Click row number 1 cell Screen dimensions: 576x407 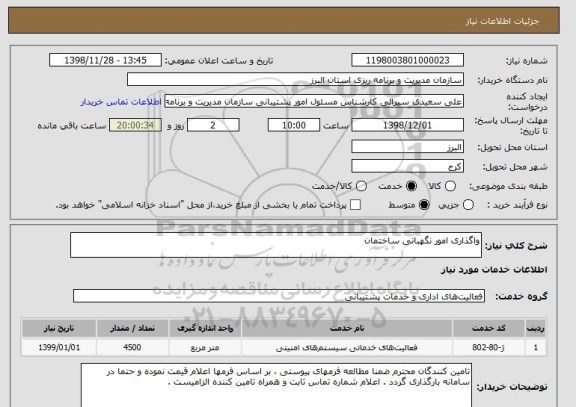(x=536, y=347)
